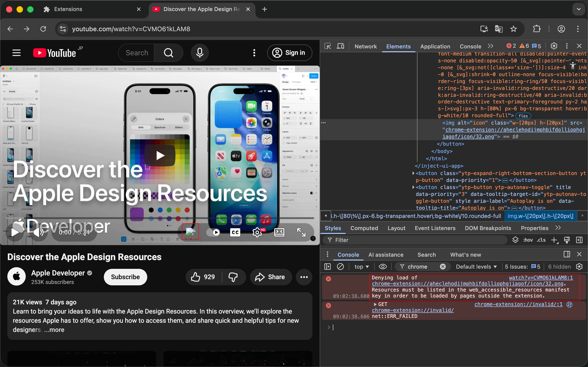Toggle closed captions CC button
This screenshot has width=588, height=367.
[235, 232]
